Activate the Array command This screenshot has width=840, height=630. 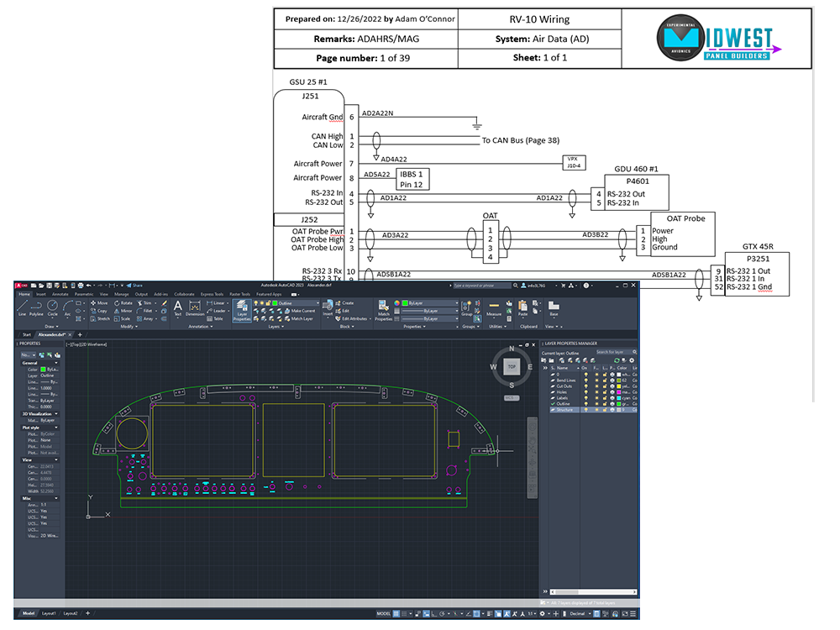tap(145, 318)
